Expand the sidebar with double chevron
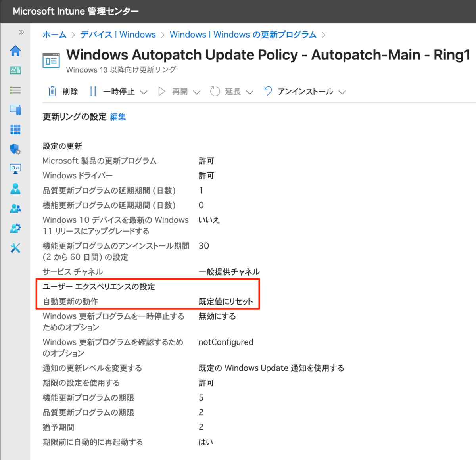This screenshot has width=476, height=460. tap(21, 32)
